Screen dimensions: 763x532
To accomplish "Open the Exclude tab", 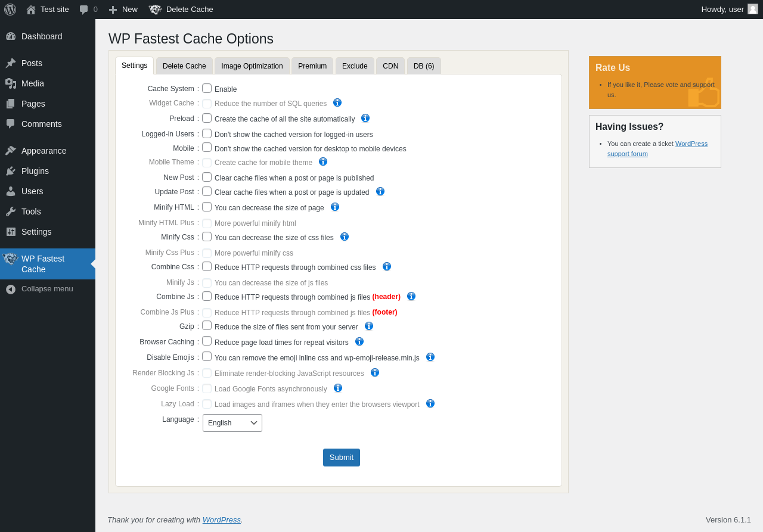I will [x=355, y=66].
